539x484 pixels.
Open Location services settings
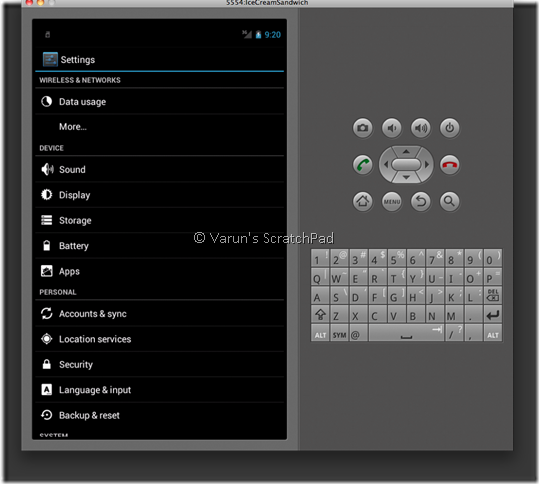(160, 339)
